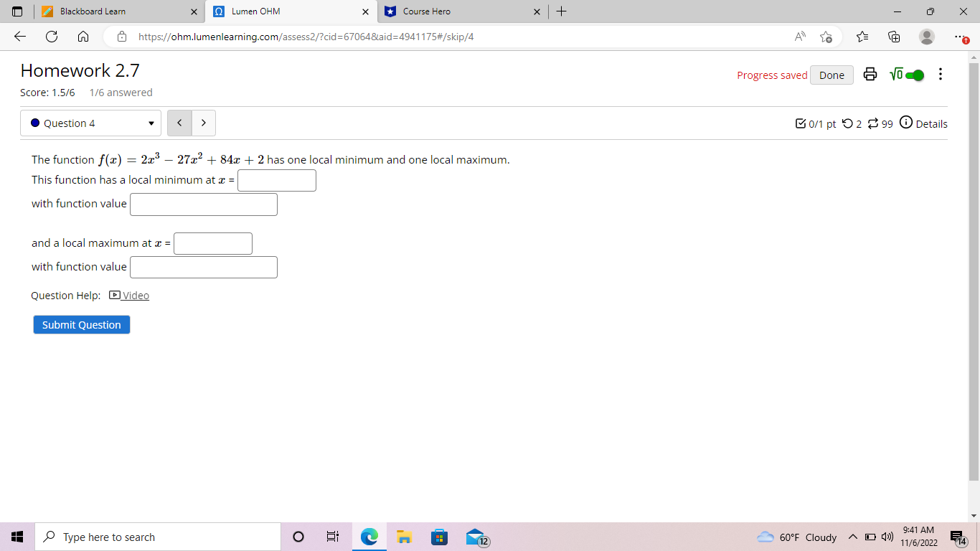Click the '1/6 answered' text
The width and height of the screenshot is (980, 551).
(x=121, y=93)
